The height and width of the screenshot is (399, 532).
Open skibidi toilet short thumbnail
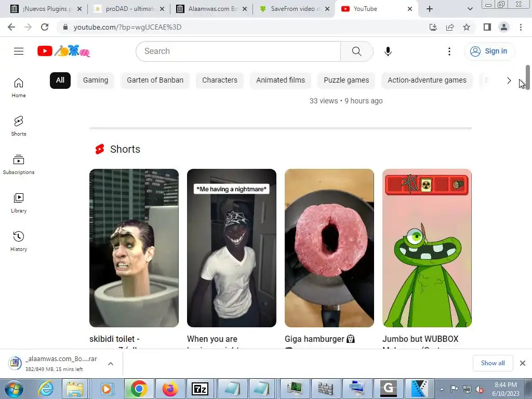coord(134,248)
